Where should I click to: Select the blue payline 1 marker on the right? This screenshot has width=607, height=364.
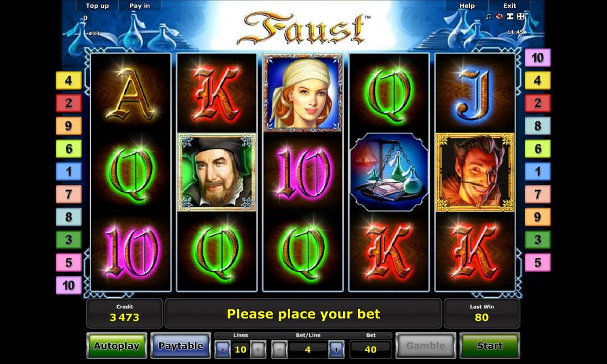[x=538, y=171]
